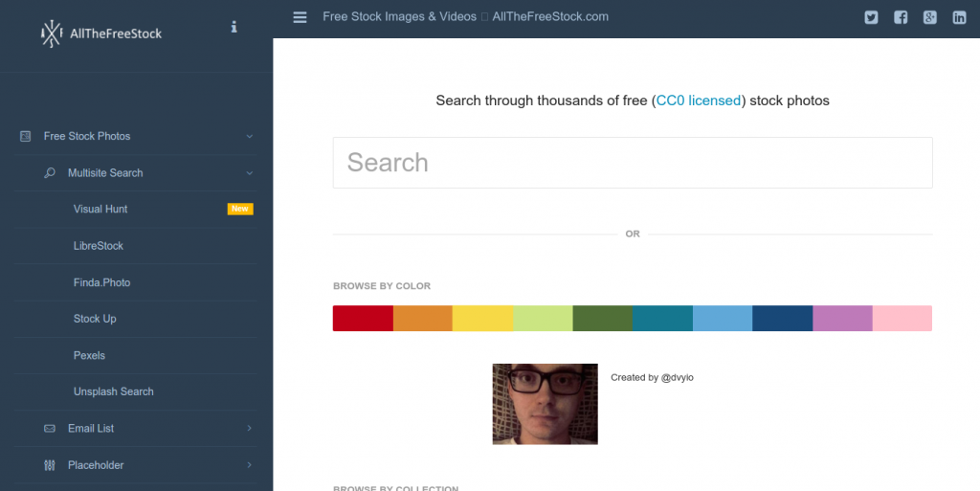Click the creator's portrait photo thumbnail

pyautogui.click(x=545, y=404)
